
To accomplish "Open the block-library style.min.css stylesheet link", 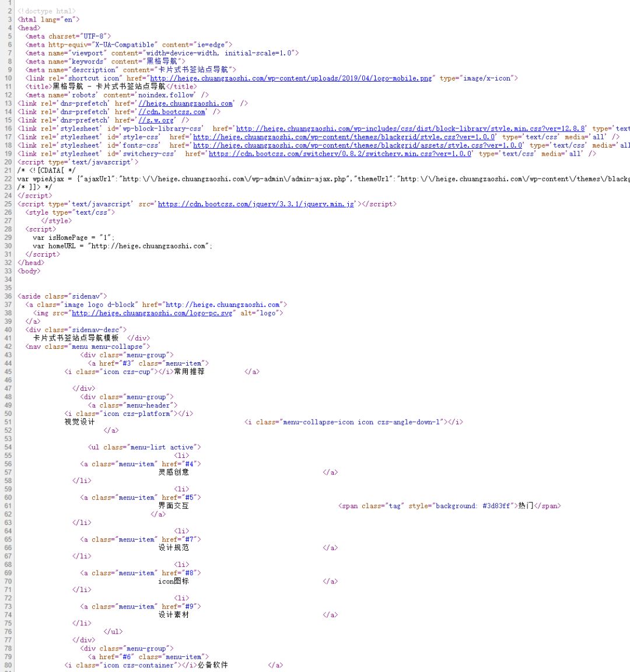I will pyautogui.click(x=411, y=128).
